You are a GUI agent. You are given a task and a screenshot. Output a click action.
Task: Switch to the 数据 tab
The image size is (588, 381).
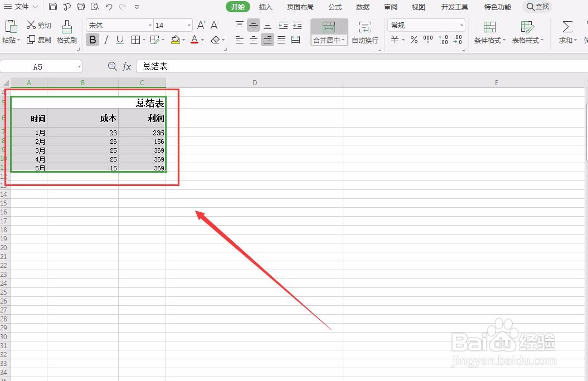pyautogui.click(x=363, y=7)
